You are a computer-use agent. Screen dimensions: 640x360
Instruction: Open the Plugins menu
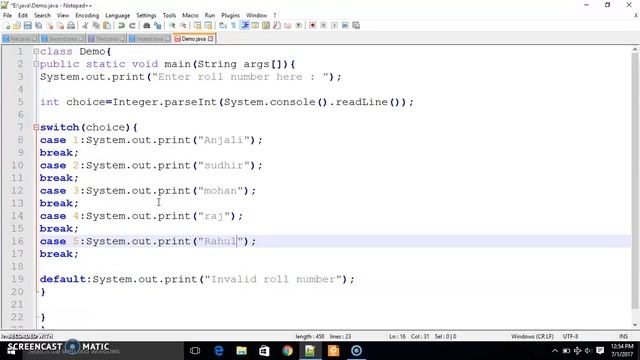click(x=231, y=15)
